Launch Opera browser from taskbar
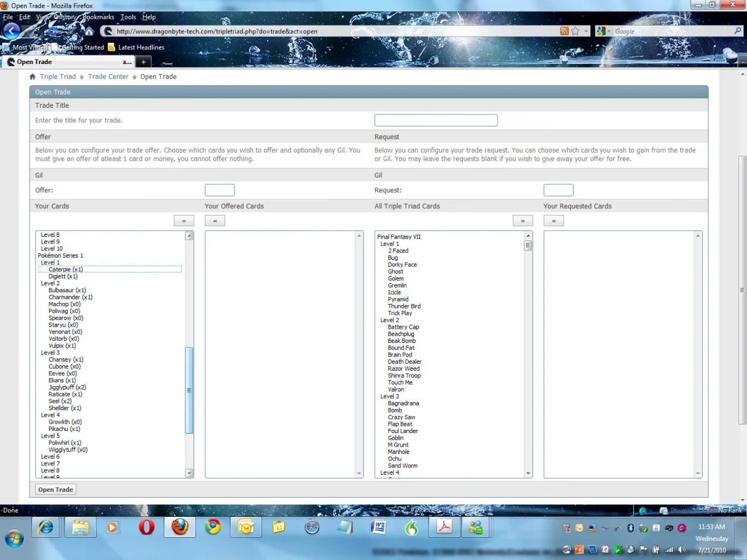The width and height of the screenshot is (747, 560). pos(146,527)
